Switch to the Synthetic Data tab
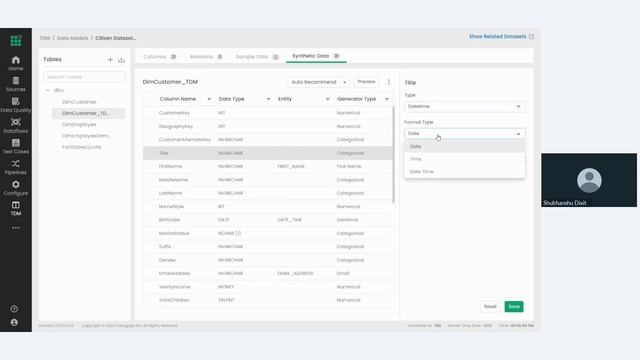Viewport: 640px width, 360px height. point(316,56)
